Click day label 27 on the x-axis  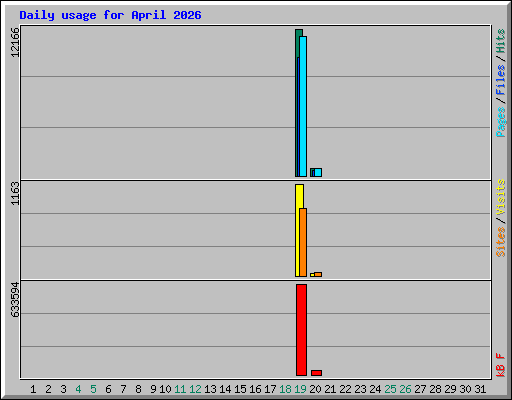[x=420, y=389]
